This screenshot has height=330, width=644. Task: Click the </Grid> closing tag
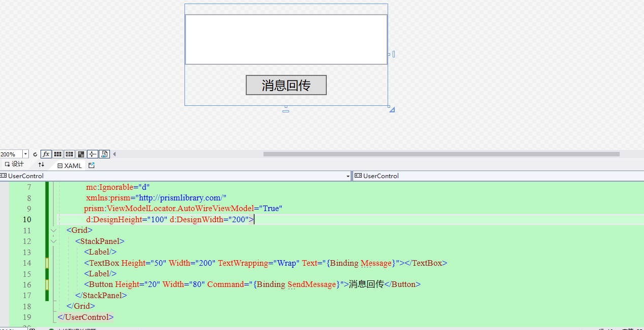click(x=81, y=306)
